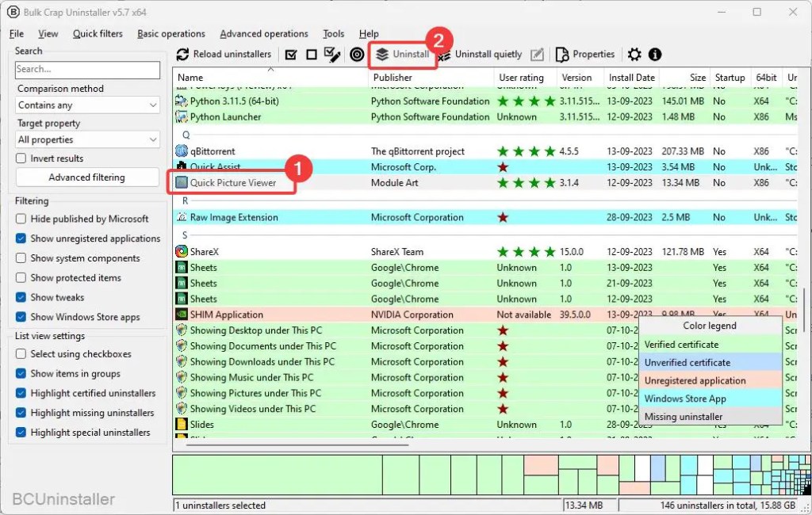Open the View menu
The image size is (812, 515).
click(x=48, y=33)
